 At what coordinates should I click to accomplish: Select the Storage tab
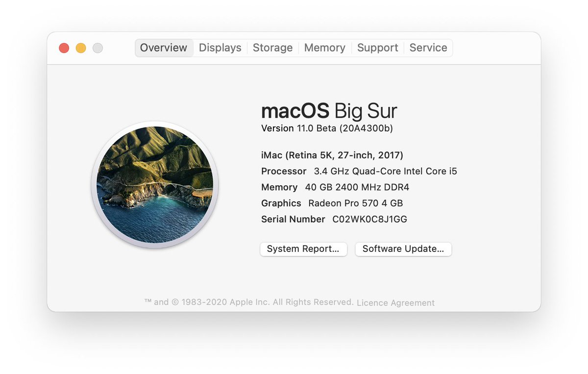(272, 48)
